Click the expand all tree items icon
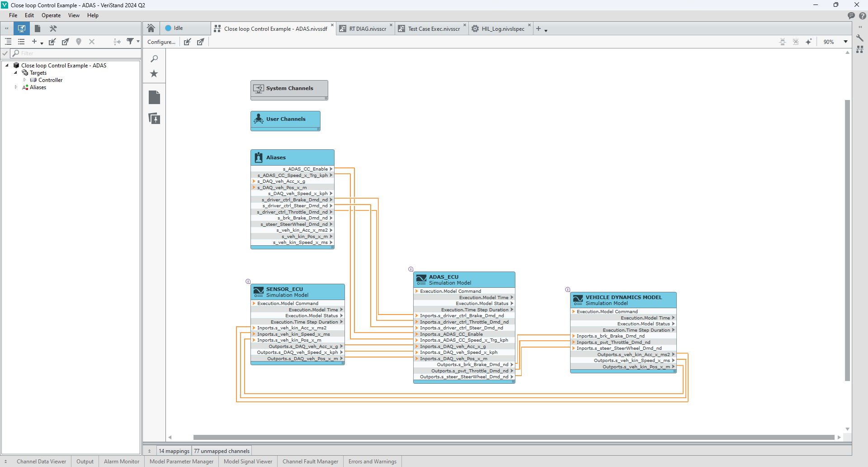This screenshot has height=467, width=868. tap(8, 42)
